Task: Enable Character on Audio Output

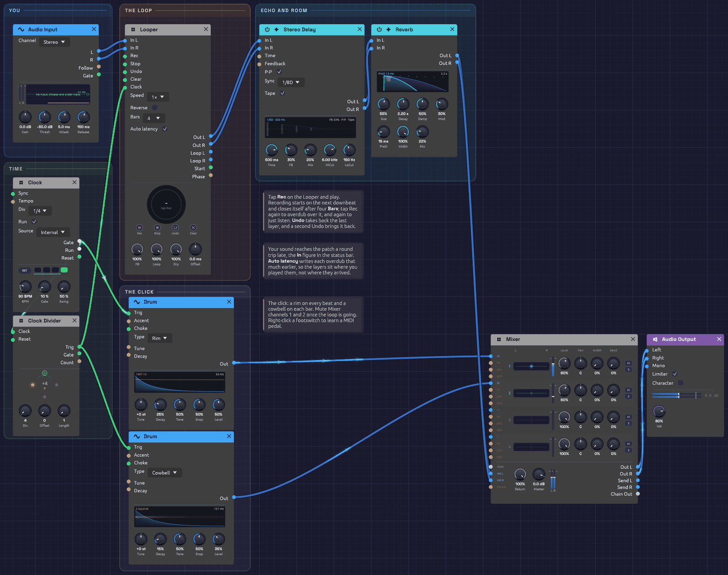Action: [681, 383]
